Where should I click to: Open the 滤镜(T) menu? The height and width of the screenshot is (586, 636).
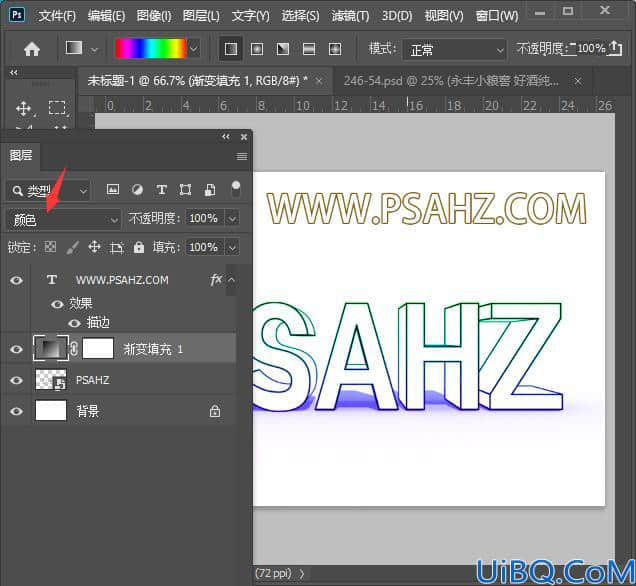[x=350, y=16]
